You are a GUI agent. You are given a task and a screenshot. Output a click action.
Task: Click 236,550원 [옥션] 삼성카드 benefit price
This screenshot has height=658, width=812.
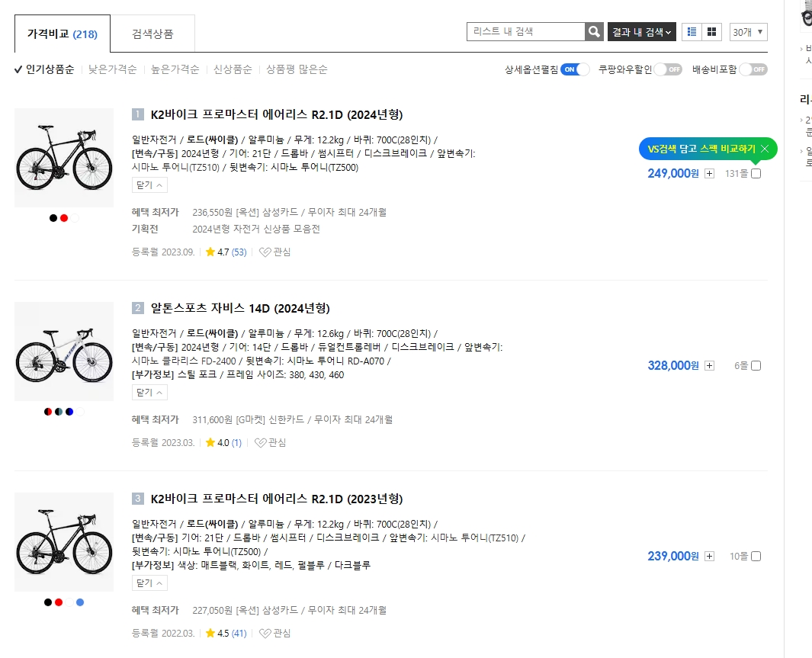coord(290,212)
